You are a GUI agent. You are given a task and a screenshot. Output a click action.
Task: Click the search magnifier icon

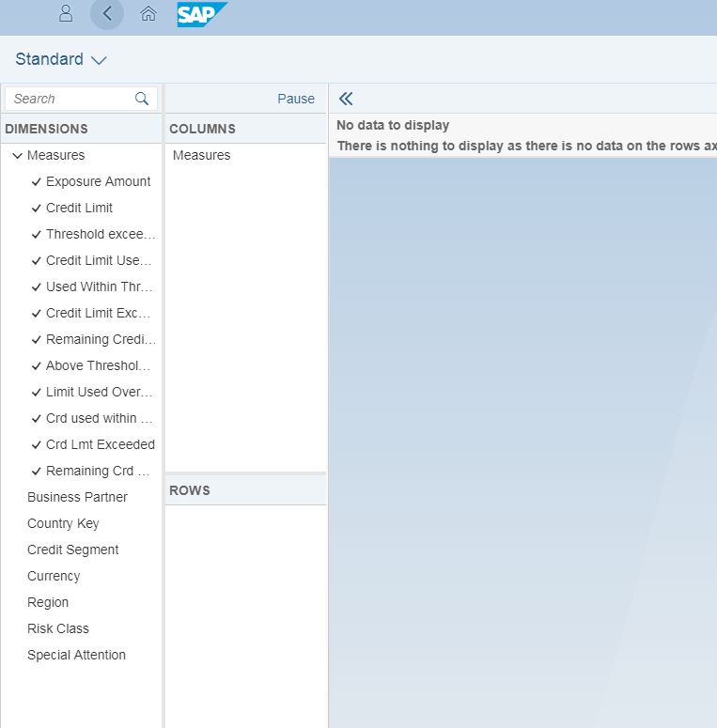pos(142,99)
